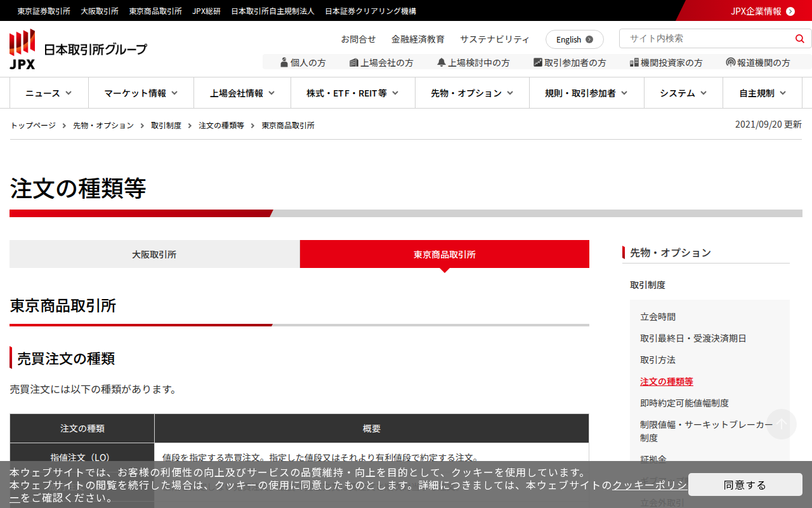Expand the システム menu
Image resolution: width=812 pixels, height=508 pixels.
(683, 93)
